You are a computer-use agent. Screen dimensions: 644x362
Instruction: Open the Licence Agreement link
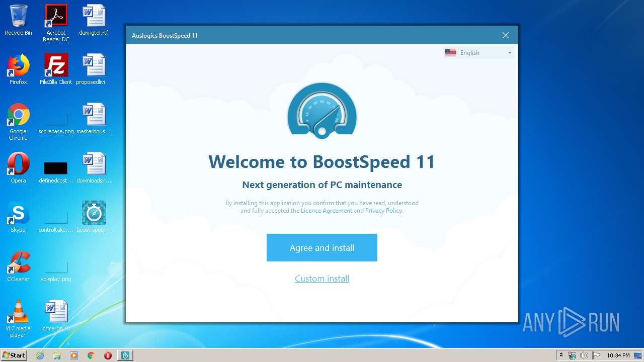(327, 211)
